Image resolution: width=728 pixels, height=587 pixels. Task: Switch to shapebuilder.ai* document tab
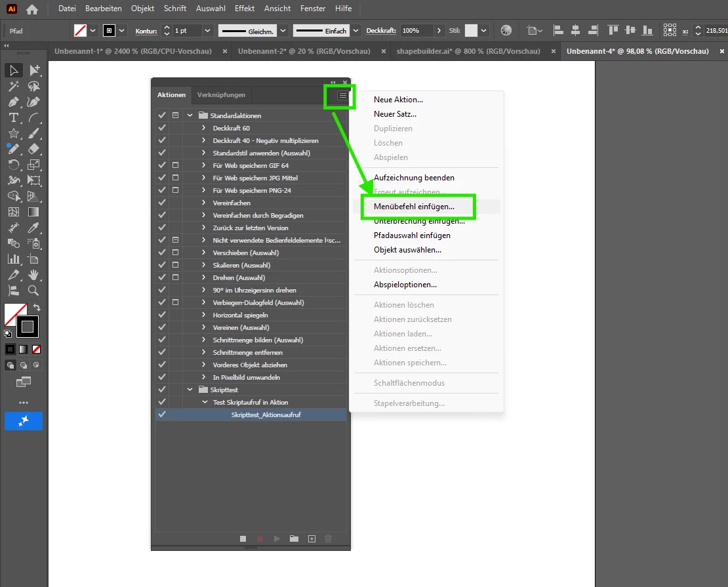(468, 51)
